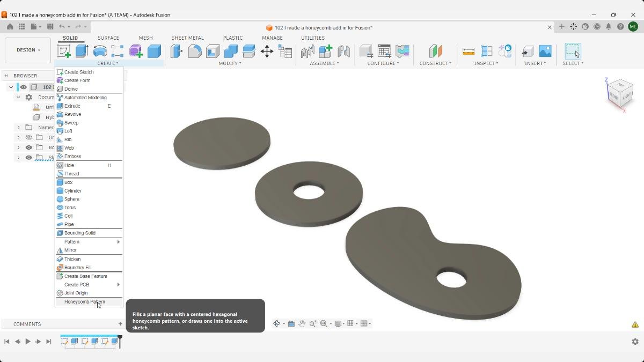Close the honeycomb document tab

pos(550,27)
